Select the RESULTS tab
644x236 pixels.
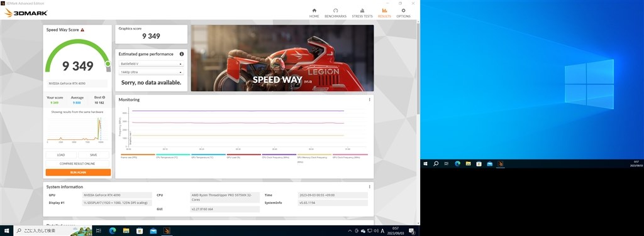384,13
